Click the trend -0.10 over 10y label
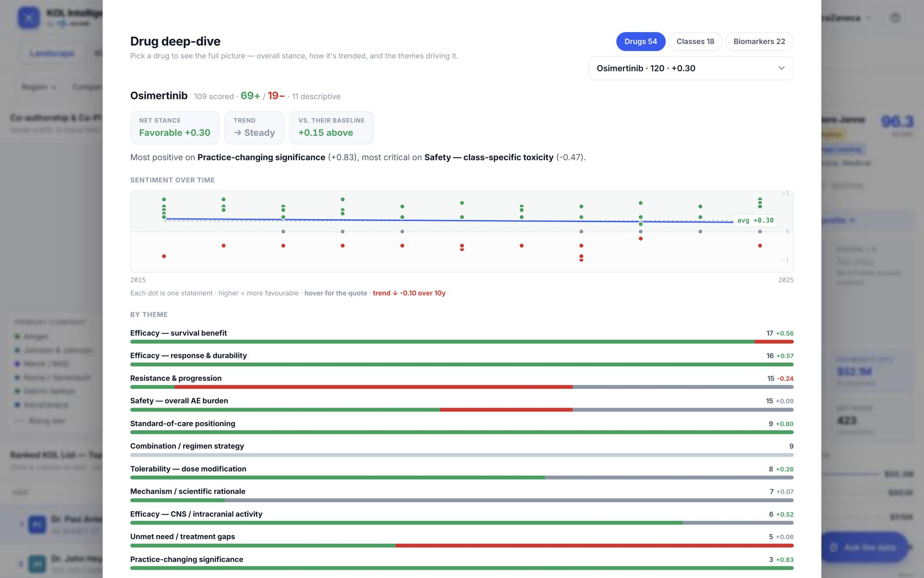The image size is (924, 578). click(x=409, y=293)
